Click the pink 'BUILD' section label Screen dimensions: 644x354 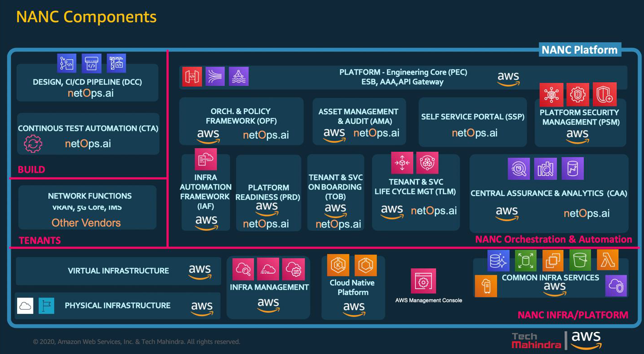tap(31, 170)
